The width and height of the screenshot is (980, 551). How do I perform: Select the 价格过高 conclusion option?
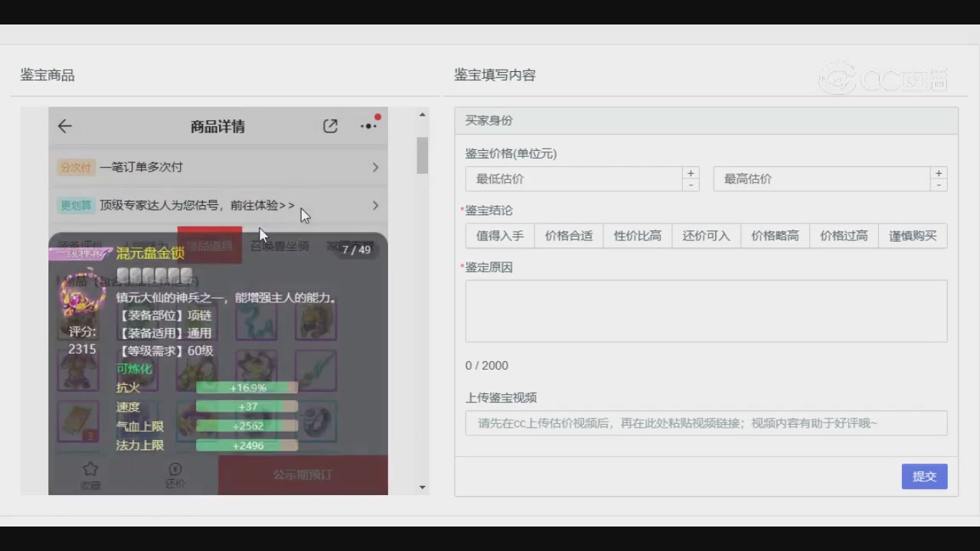pos(844,236)
